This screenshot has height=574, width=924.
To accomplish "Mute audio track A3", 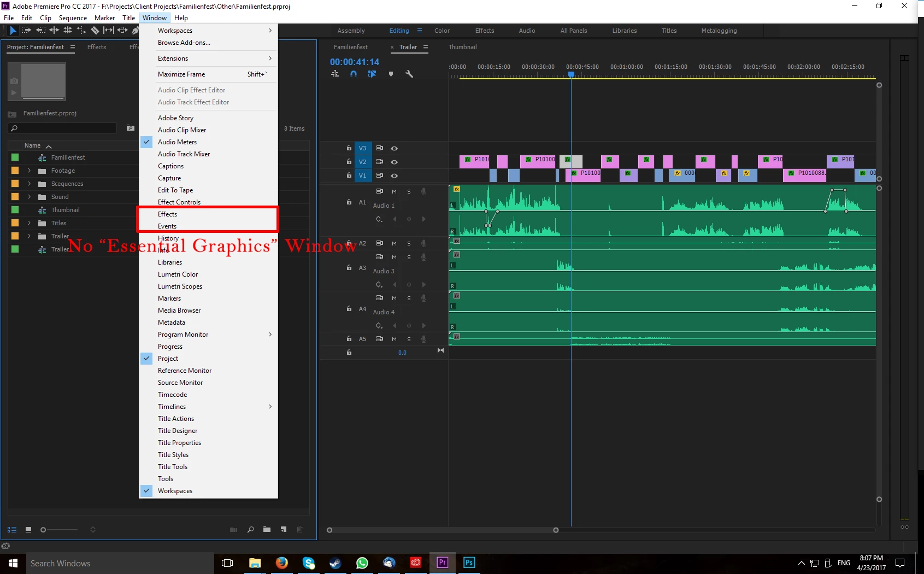I will pos(394,257).
